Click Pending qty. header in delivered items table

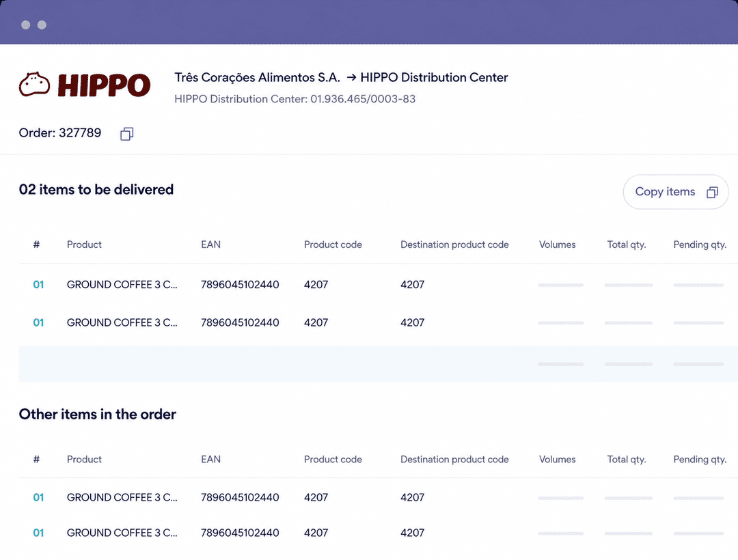700,244
